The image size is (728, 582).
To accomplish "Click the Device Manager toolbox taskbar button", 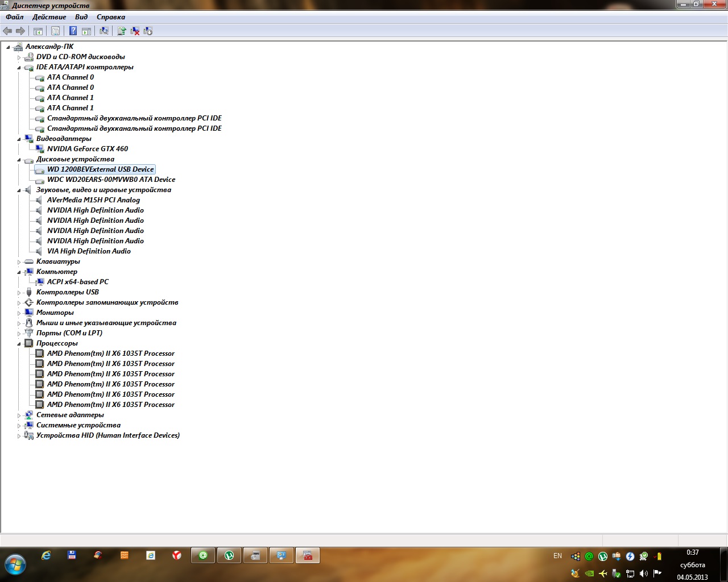I will 308,555.
